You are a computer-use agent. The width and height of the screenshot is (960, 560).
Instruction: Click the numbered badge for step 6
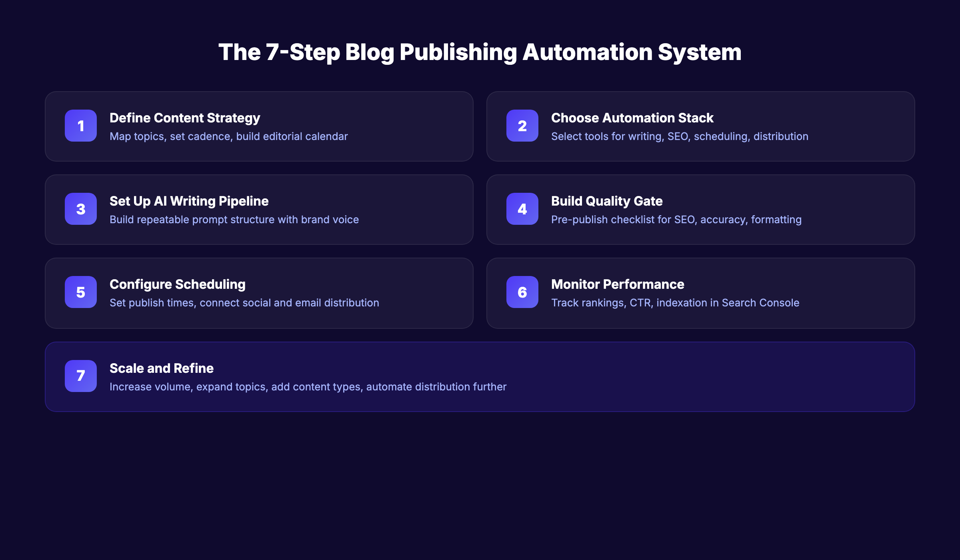pyautogui.click(x=522, y=292)
